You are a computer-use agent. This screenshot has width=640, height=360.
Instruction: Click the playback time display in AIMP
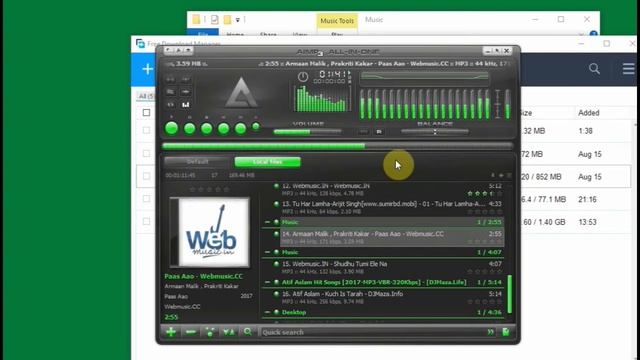pyautogui.click(x=333, y=74)
